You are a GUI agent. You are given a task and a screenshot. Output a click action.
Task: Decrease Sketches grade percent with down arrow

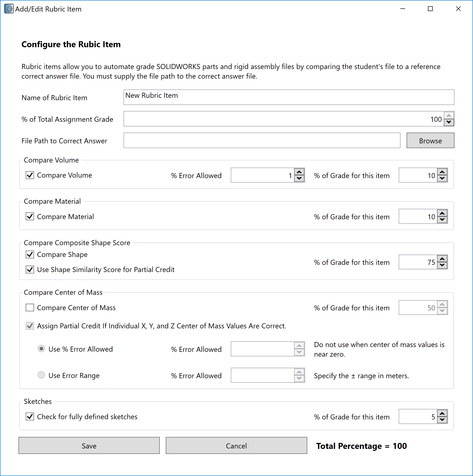tap(442, 420)
